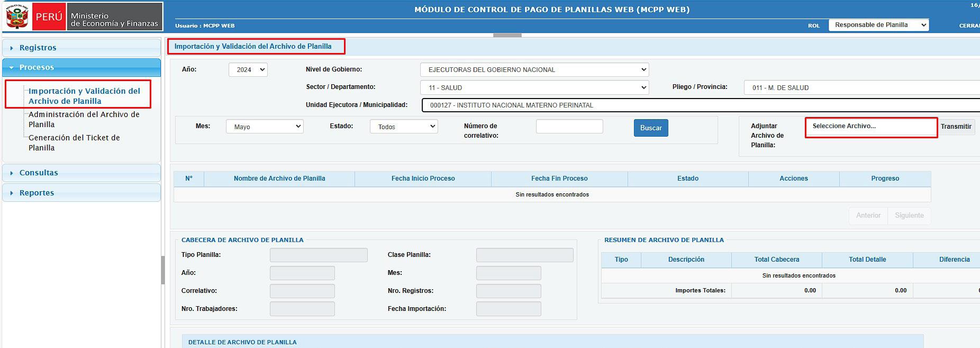Viewport: 980px width, 348px height.
Task: Click the Tipo Planilla field
Action: (x=319, y=255)
